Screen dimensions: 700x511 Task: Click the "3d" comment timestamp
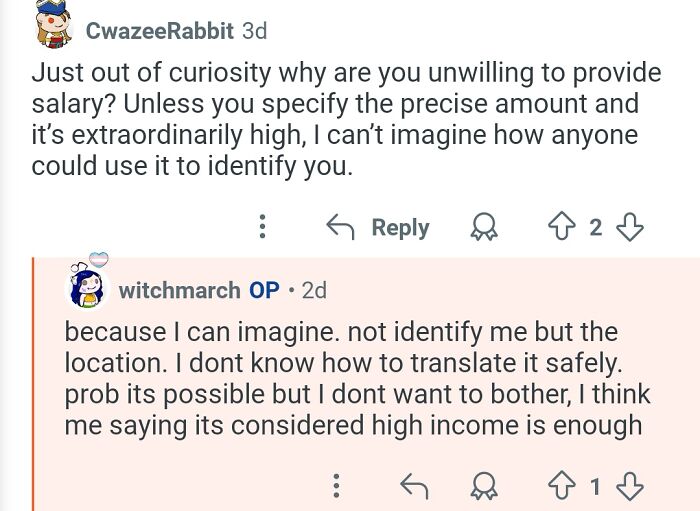254,30
